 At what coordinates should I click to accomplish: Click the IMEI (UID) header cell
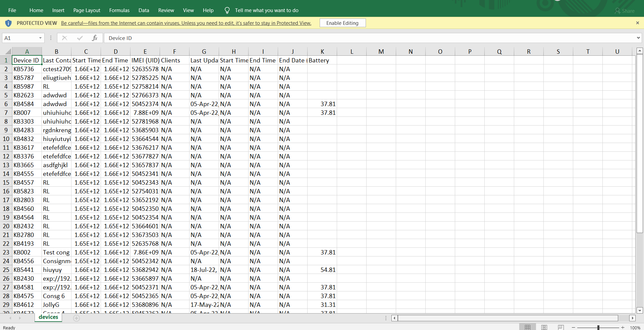pos(145,60)
